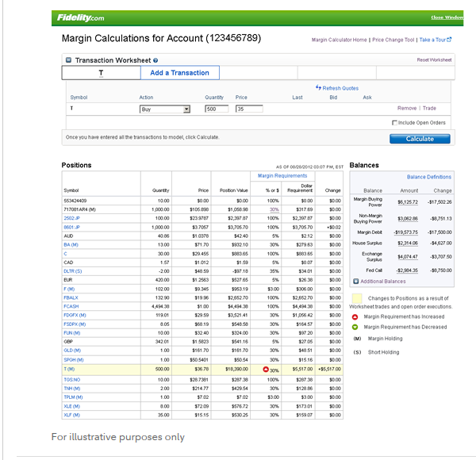Click the Price Change Tool link
Viewport: 476px width, 460px height.
[x=393, y=40]
